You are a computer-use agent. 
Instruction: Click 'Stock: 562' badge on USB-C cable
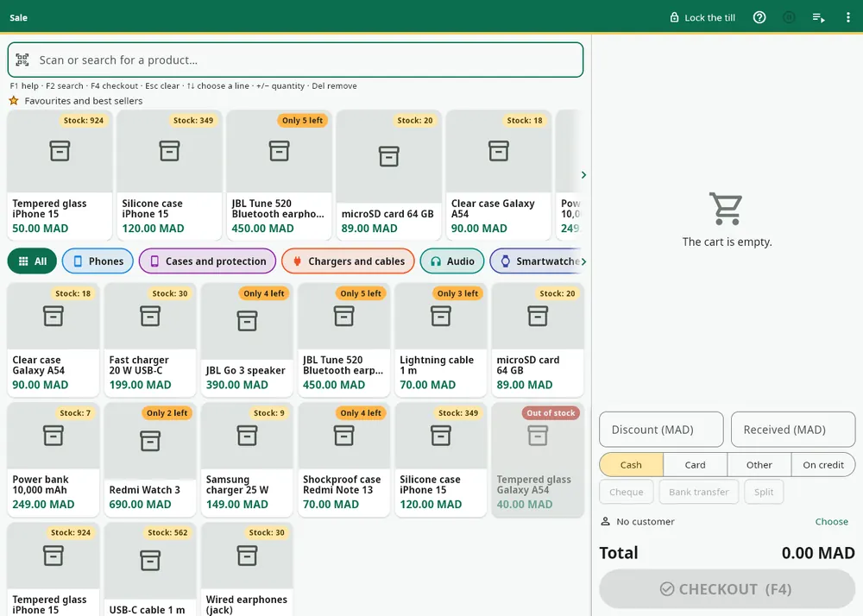167,532
